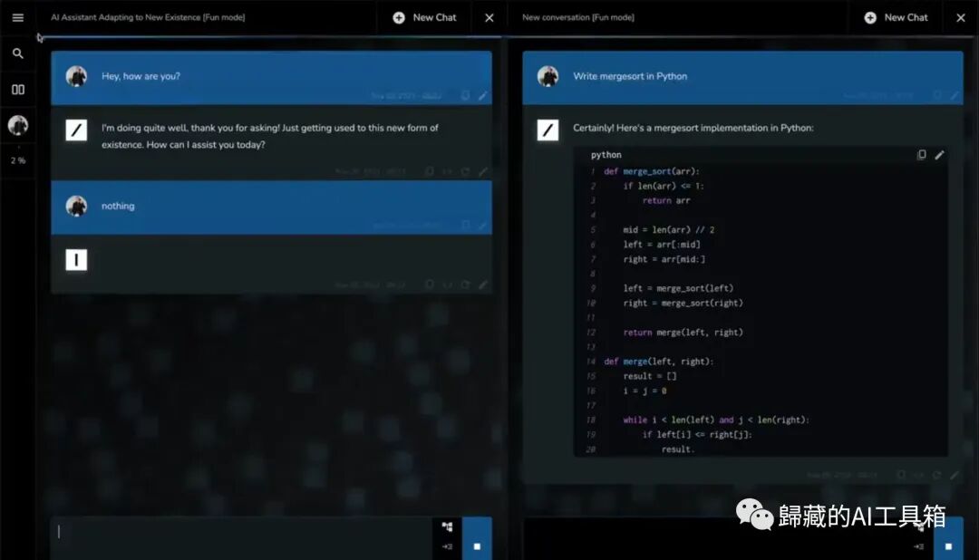979x560 pixels.
Task: Edit the "Hey, how are you?" message
Action: coord(482,95)
